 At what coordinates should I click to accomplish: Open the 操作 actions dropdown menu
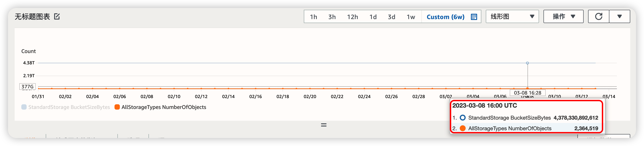click(x=563, y=16)
